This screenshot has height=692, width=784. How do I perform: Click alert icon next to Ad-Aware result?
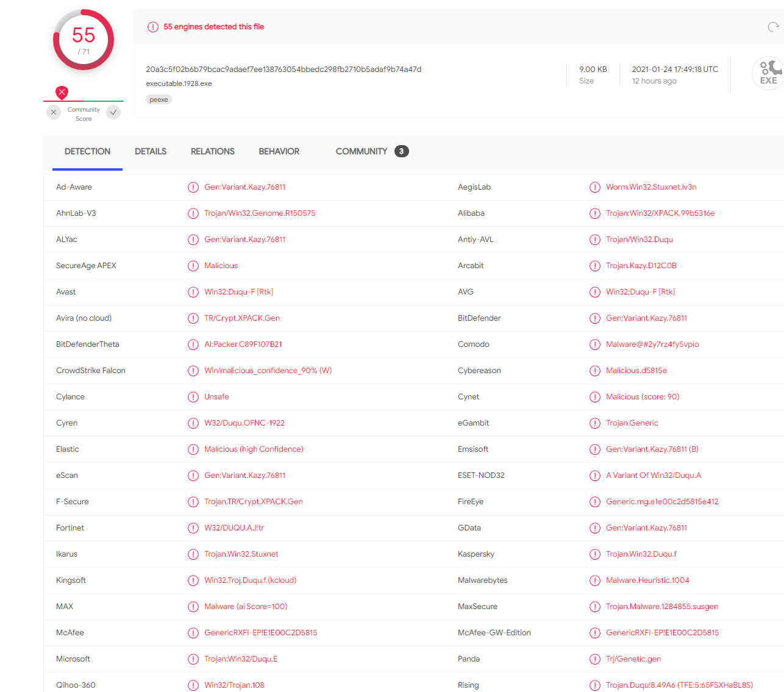point(193,187)
